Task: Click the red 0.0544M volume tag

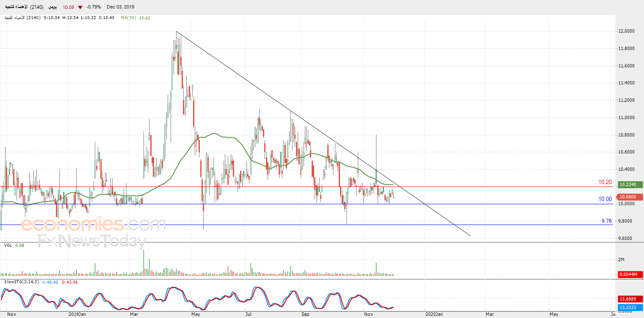Action: [x=630, y=275]
